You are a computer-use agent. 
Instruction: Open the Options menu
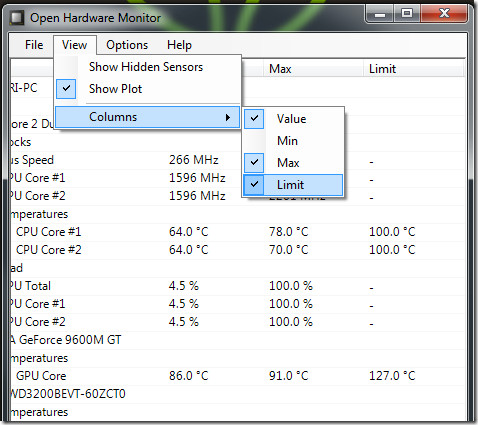127,45
